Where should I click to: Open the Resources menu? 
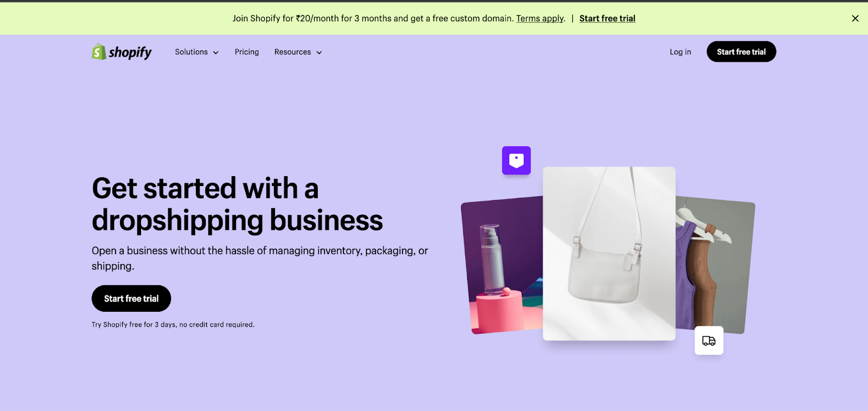click(298, 52)
